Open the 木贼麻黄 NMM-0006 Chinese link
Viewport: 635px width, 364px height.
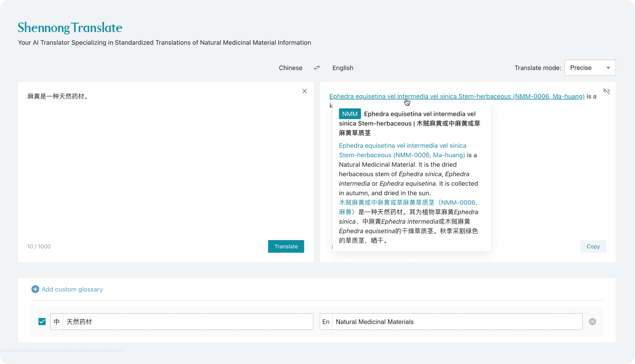click(x=408, y=207)
